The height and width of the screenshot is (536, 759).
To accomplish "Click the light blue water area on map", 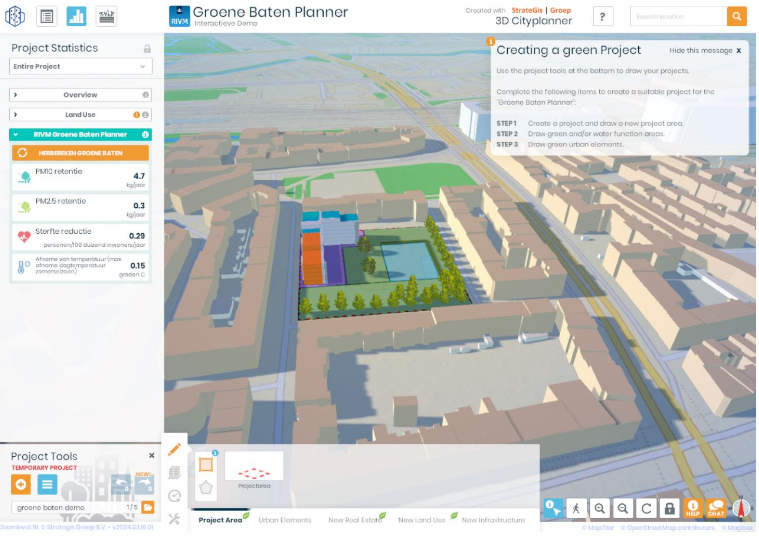I will point(409,261).
